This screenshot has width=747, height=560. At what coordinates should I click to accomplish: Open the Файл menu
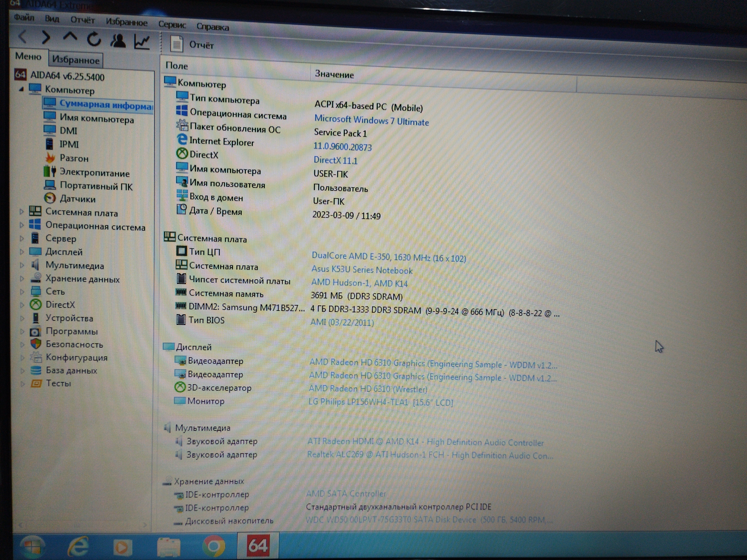coord(24,17)
